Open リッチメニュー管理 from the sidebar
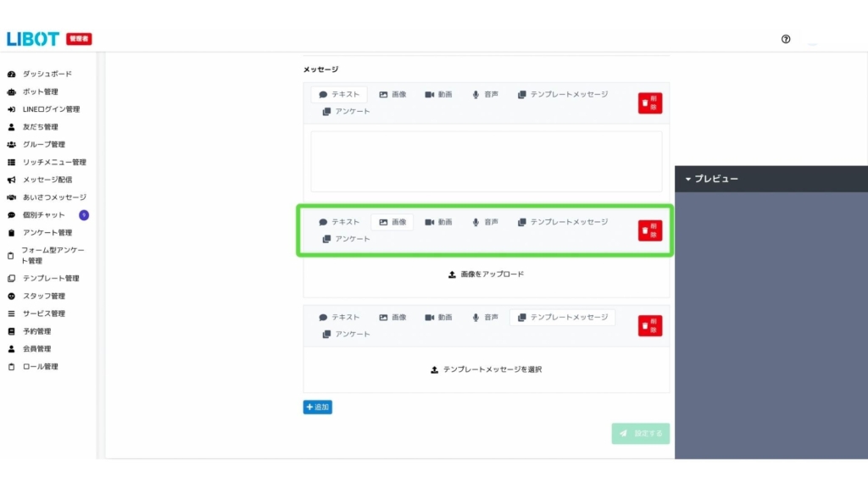 (53, 162)
